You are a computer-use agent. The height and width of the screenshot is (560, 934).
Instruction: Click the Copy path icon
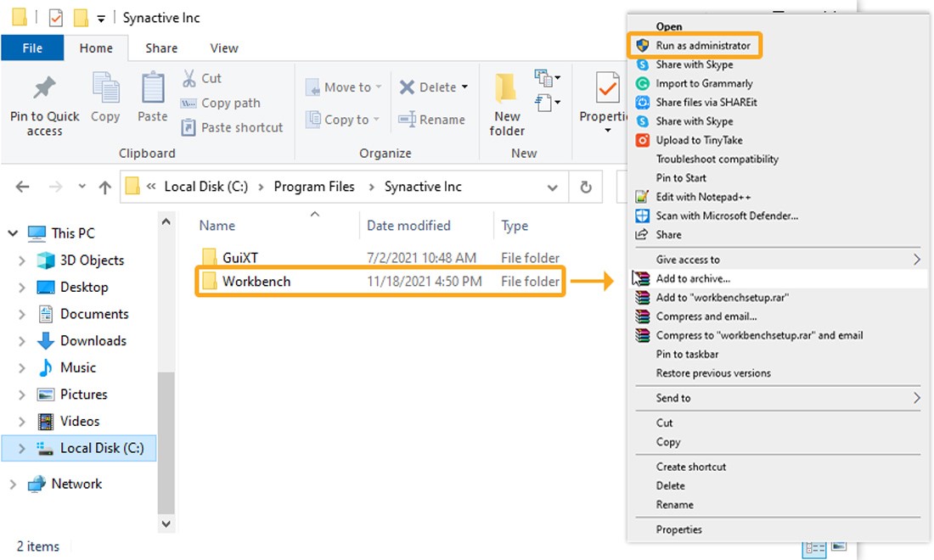click(x=188, y=103)
